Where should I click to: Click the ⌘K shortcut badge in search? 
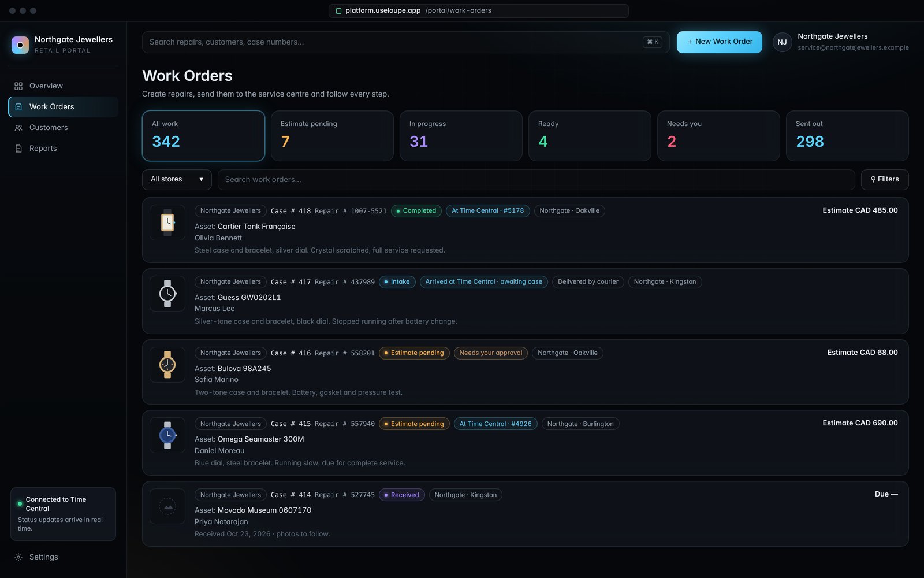point(653,42)
